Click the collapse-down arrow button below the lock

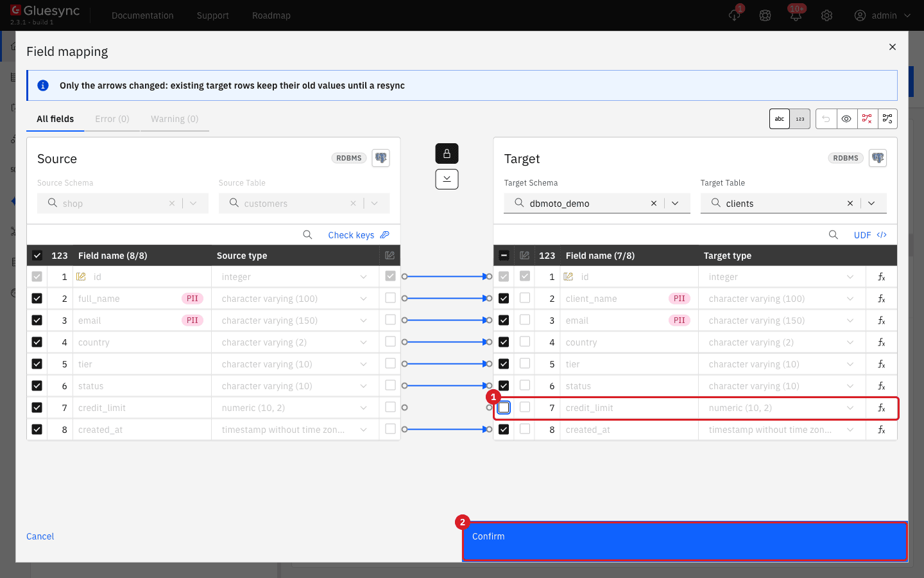tap(447, 179)
